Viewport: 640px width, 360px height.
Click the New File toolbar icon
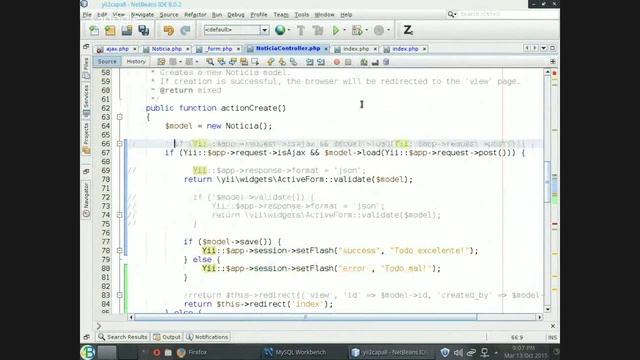pyautogui.click(x=94, y=30)
